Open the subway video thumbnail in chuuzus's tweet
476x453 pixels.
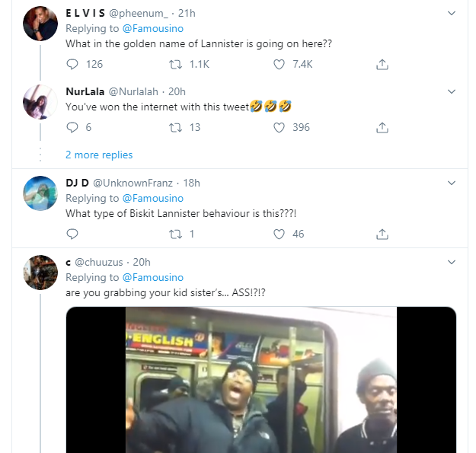(x=260, y=379)
